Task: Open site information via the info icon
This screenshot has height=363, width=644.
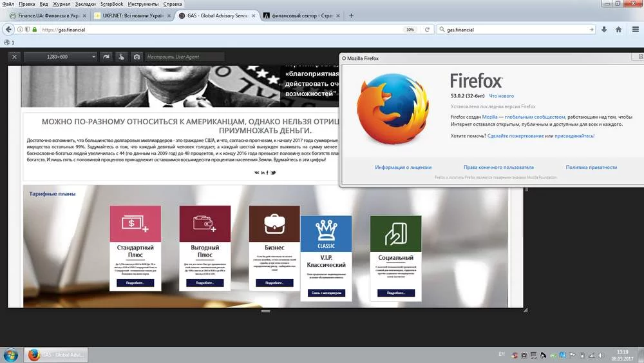Action: 20,30
